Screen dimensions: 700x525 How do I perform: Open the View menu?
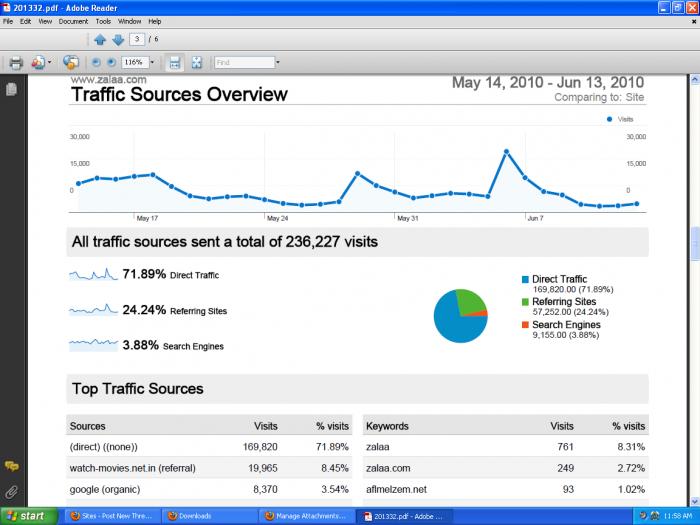[45, 21]
